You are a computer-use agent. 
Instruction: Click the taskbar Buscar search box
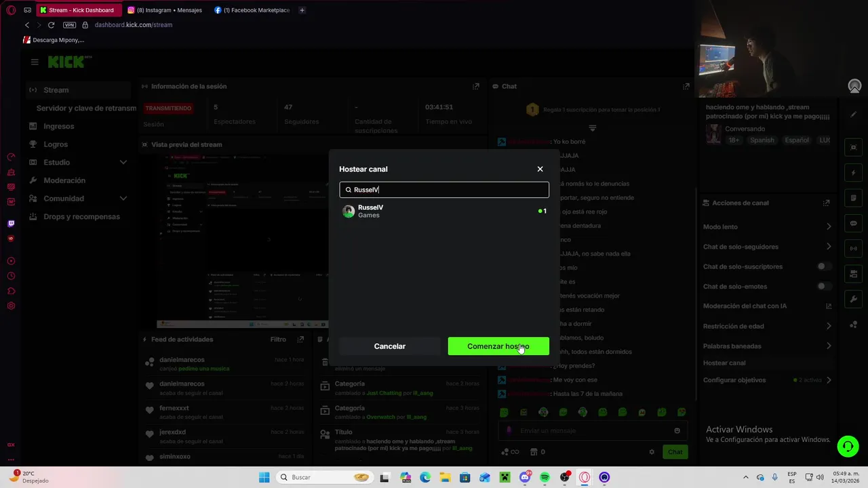(324, 477)
